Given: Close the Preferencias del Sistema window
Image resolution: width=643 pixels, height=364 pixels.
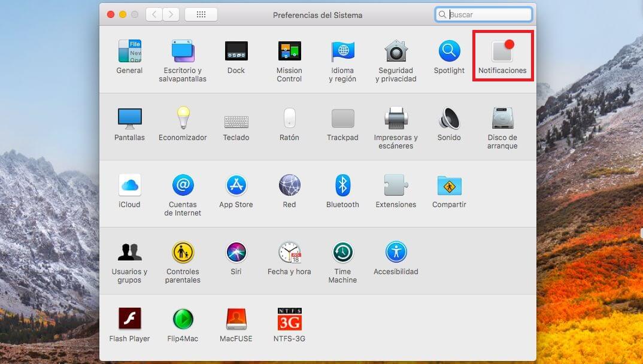Looking at the screenshot, I should (x=111, y=15).
